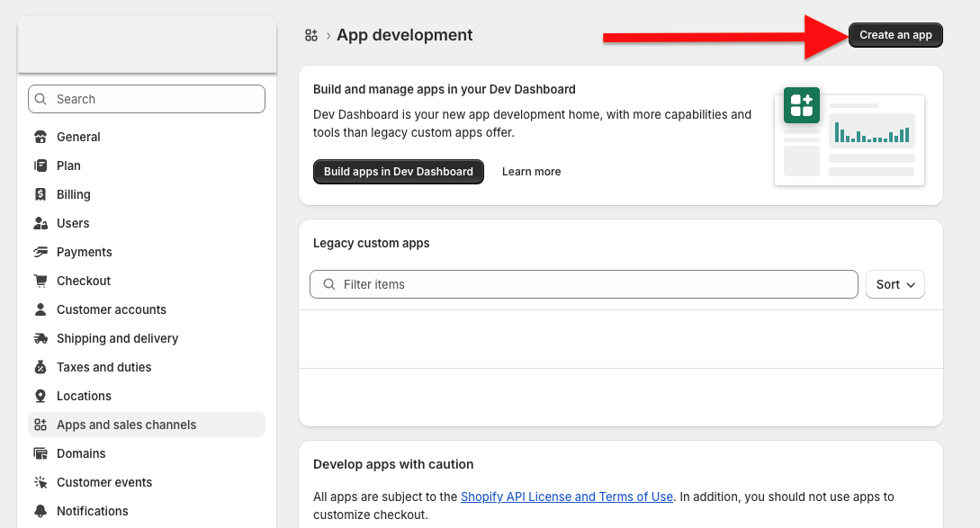980x528 pixels.
Task: Click the Plan icon in sidebar
Action: coord(40,166)
